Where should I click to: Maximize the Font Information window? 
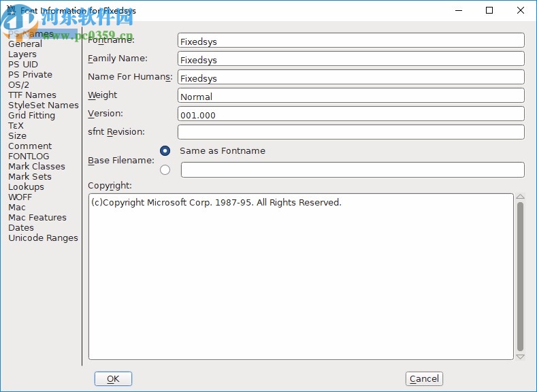(489, 11)
